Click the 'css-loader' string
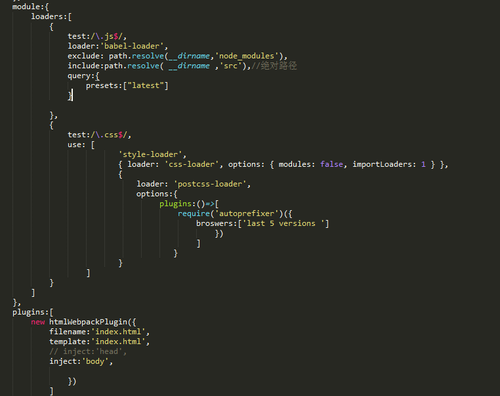Viewport: 500px width, 396px height. pos(192,164)
